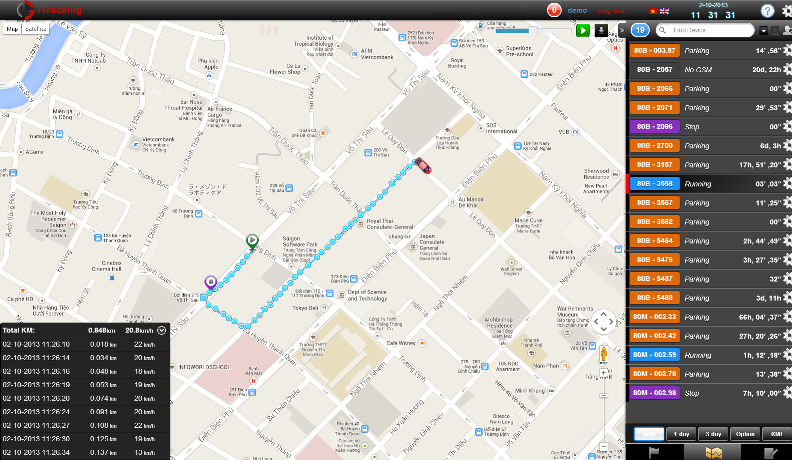
Task: Click the blue 19 device count badge
Action: tap(640, 30)
